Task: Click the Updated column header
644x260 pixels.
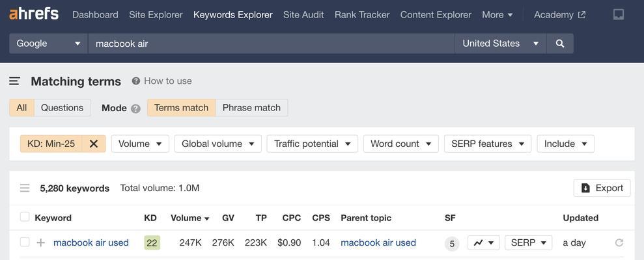Action: click(x=580, y=218)
